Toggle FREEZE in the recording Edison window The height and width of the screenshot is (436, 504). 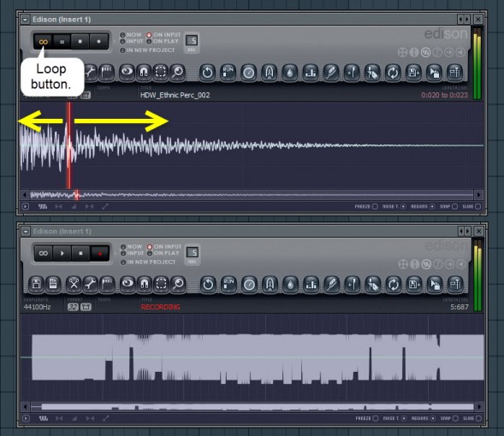click(x=367, y=418)
